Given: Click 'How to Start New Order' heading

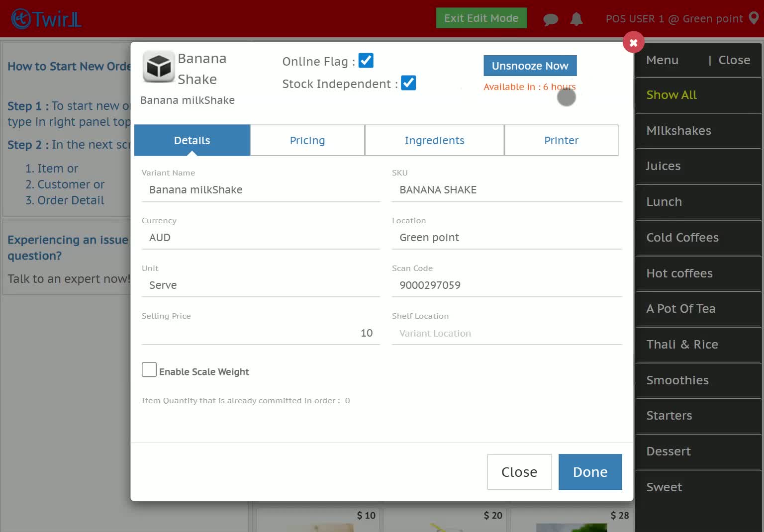Looking at the screenshot, I should point(69,67).
